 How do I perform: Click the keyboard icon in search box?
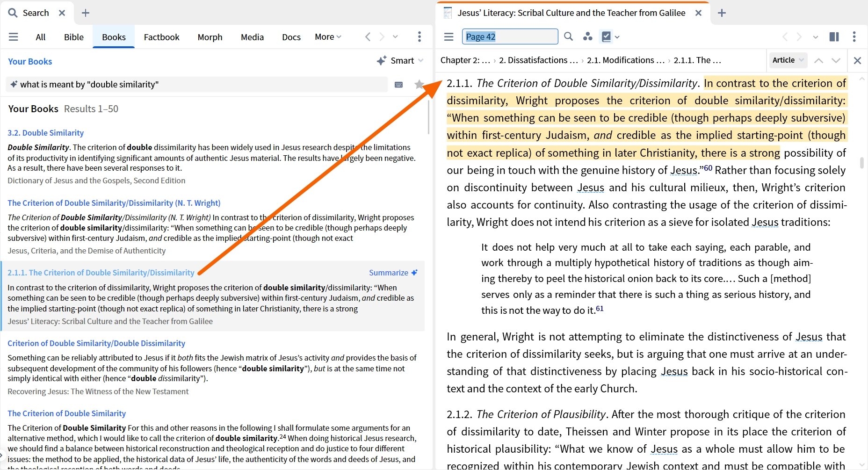point(399,85)
